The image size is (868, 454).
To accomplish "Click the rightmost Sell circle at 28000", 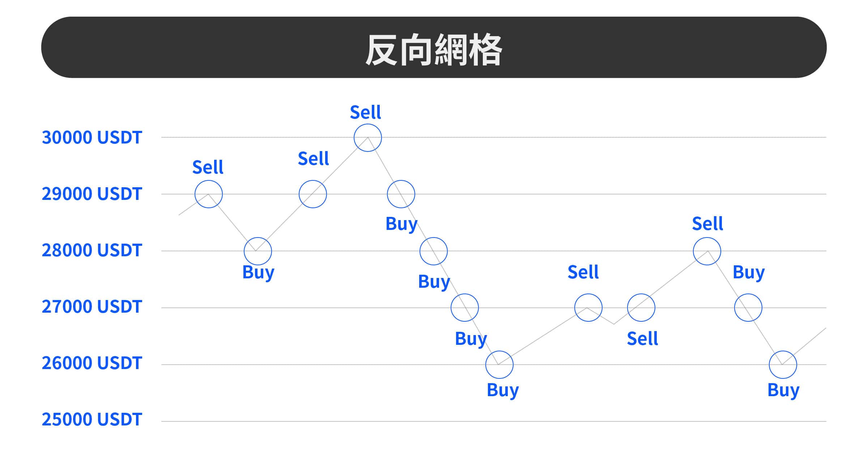I will pos(707,251).
